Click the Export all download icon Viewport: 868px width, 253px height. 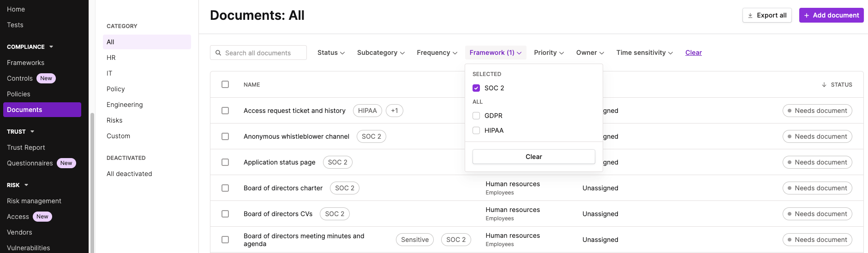[x=750, y=16]
